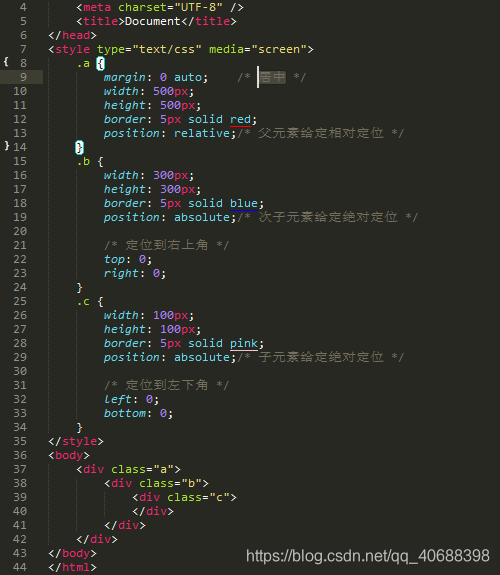Click the highlighted closing brace on line 14
This screenshot has width=500, height=575.
79,147
